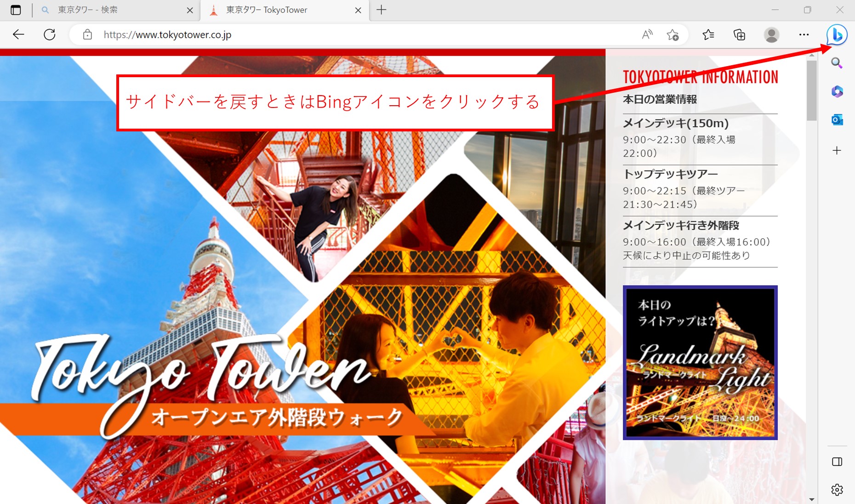The image size is (855, 504).
Task: Restore down the browser window
Action: click(807, 10)
